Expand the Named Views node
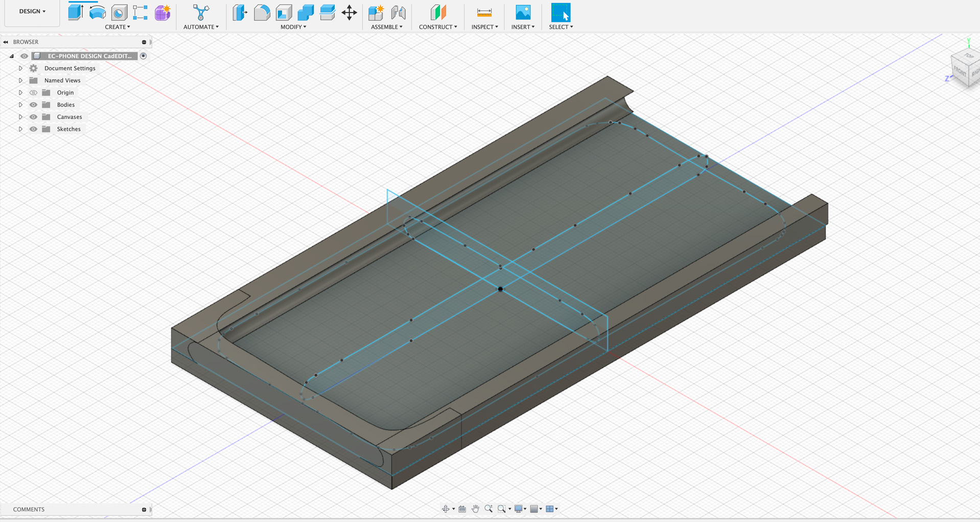This screenshot has height=522, width=980. (20, 81)
